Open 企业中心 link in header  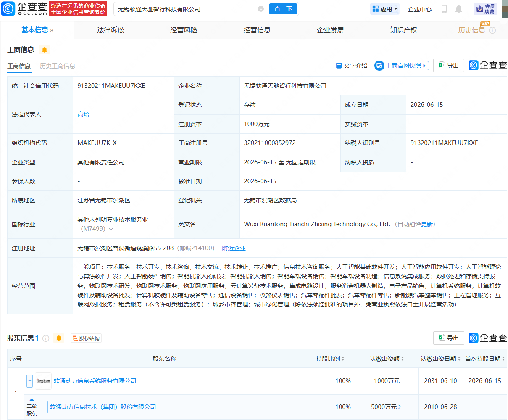[420, 9]
